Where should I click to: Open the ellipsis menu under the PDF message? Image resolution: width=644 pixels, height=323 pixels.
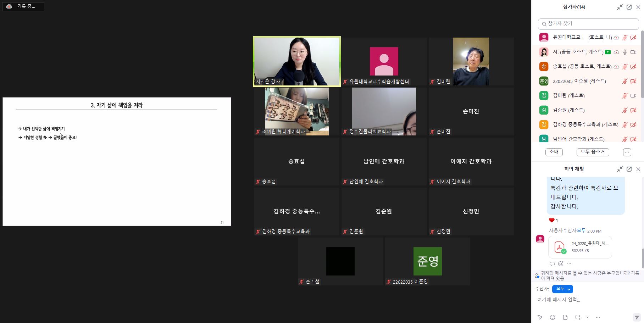(x=569, y=263)
